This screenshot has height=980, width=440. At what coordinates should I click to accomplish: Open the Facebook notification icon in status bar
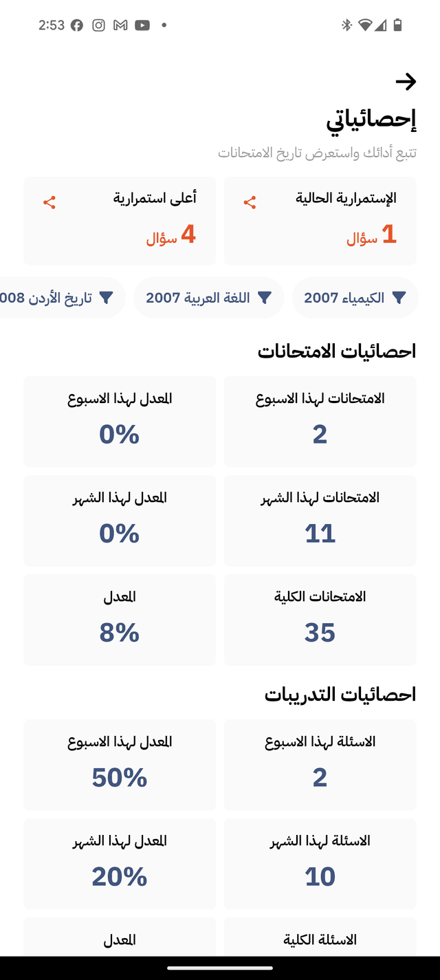pos(77,24)
